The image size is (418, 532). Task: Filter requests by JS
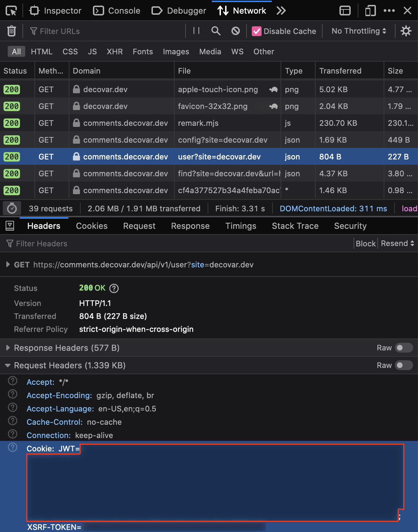click(92, 52)
